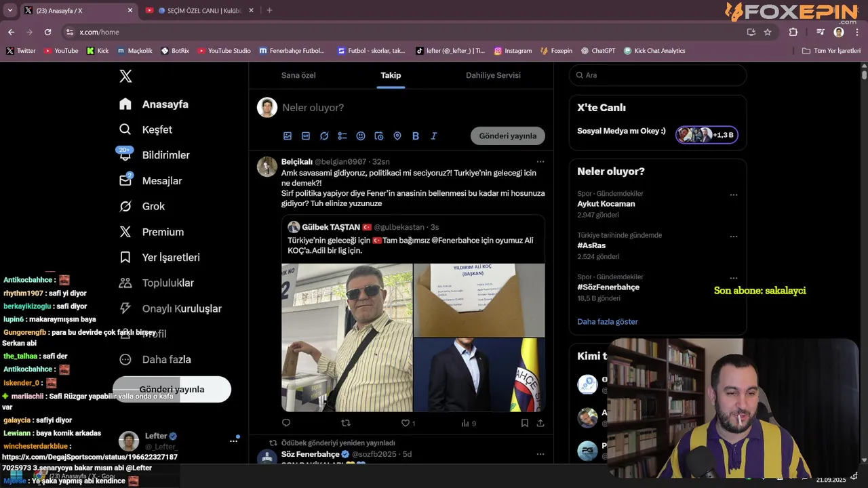Screen dimensions: 868x488
Task: Open tab search dropdown arrow
Action: 9,11
